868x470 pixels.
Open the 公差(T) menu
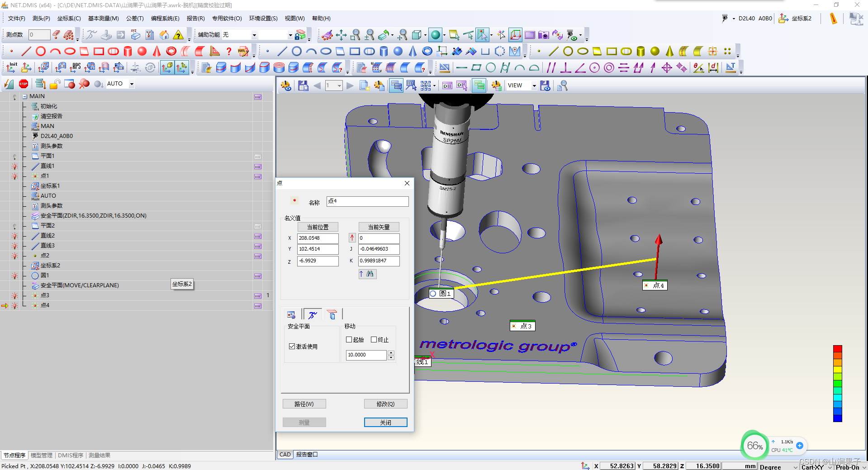point(135,19)
